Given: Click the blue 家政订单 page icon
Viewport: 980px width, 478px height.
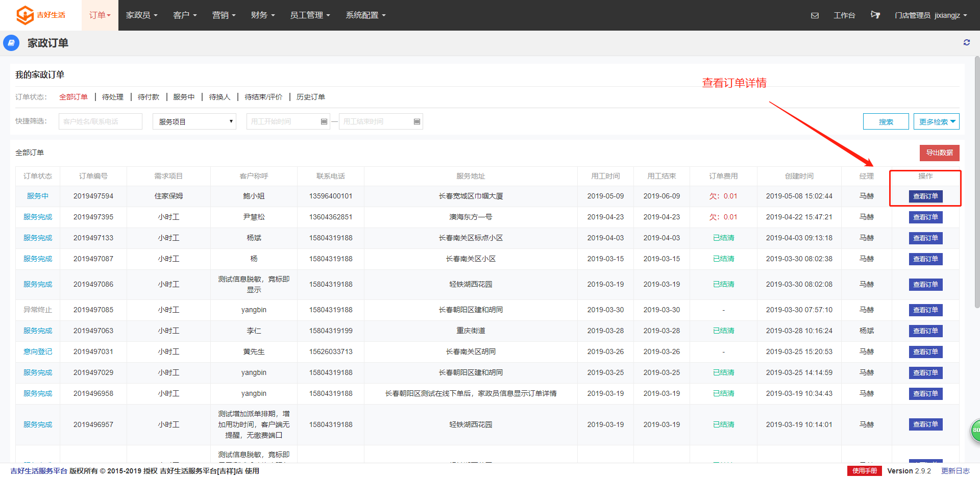Looking at the screenshot, I should coord(11,43).
